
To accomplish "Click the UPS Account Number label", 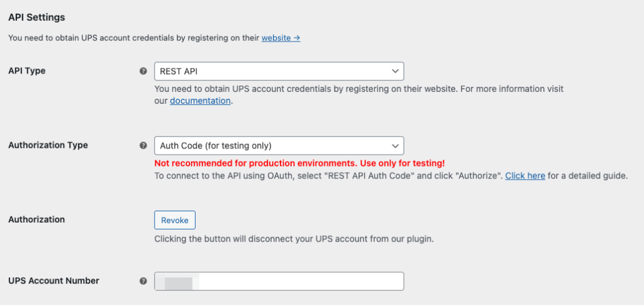I will point(54,280).
